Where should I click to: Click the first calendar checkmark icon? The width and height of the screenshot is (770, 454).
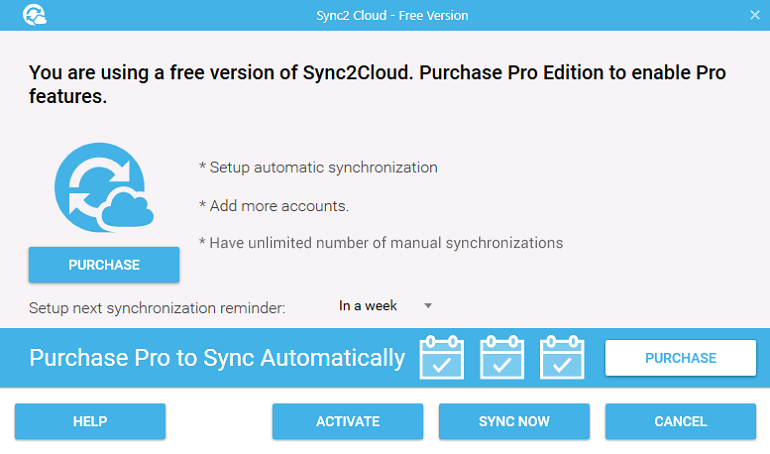point(441,357)
